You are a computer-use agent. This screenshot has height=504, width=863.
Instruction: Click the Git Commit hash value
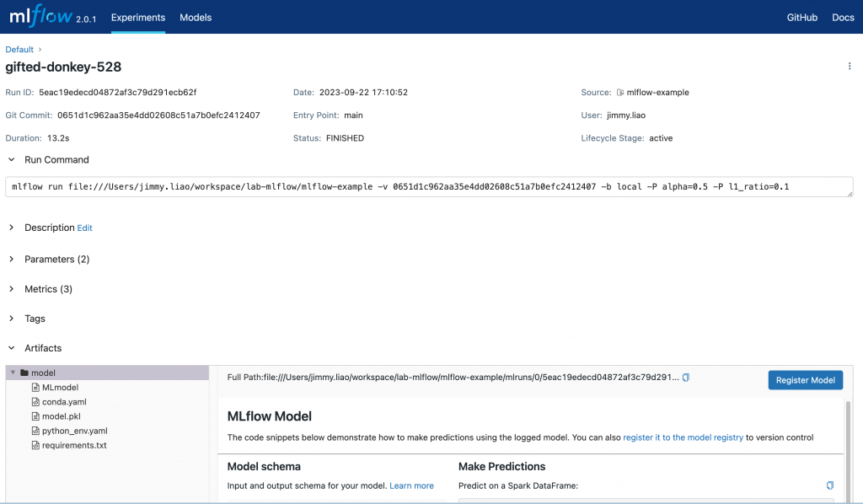pyautogui.click(x=158, y=115)
